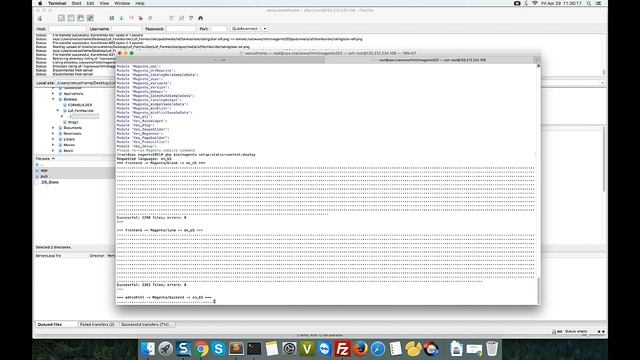Image resolution: width=640 pixels, height=360 pixels.
Task: Open Launchpad rocket icon in Dock
Action: click(x=166, y=349)
